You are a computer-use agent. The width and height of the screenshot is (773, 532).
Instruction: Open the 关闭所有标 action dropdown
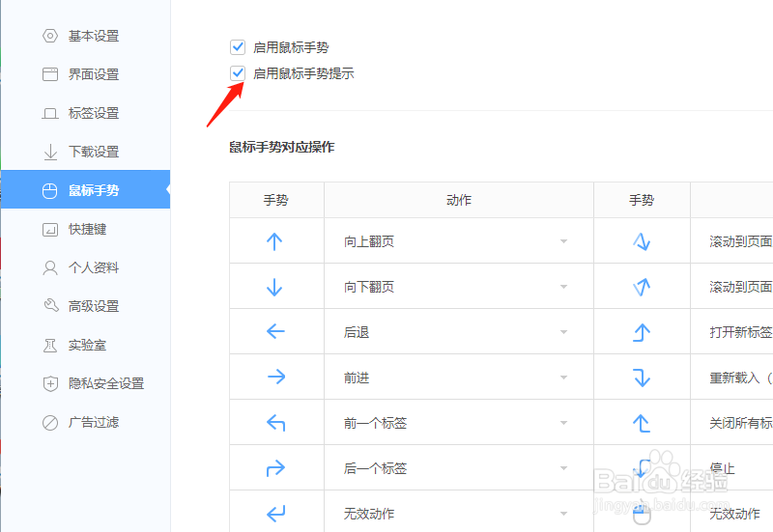(731, 423)
